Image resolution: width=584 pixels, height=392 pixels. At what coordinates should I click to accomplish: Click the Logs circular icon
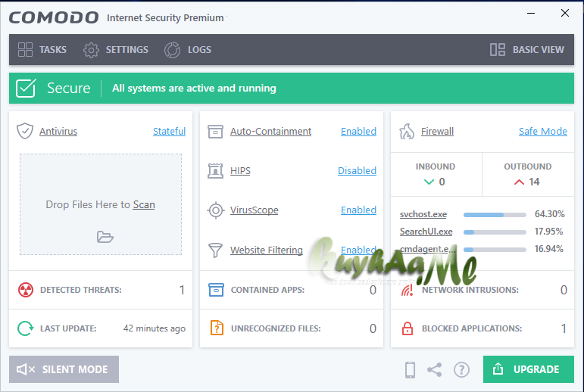pyautogui.click(x=172, y=50)
